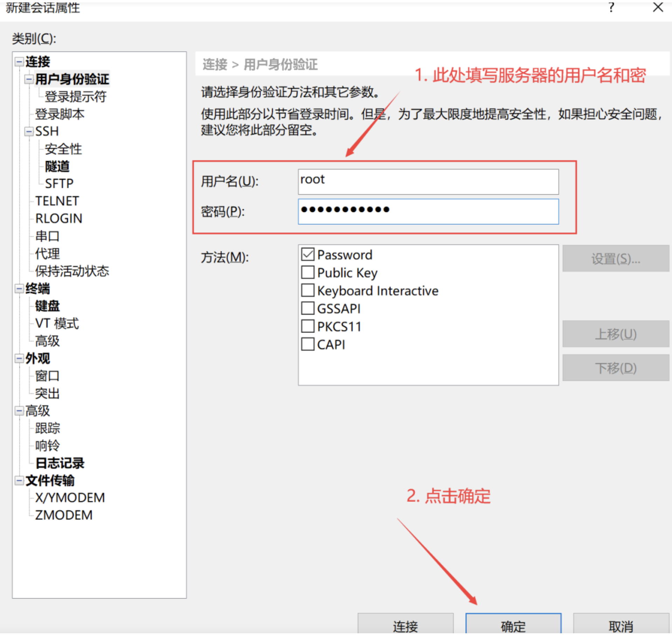Viewport: 672px width, 635px height.
Task: Enable the Keyboard Interactive checkbox
Action: click(x=307, y=291)
